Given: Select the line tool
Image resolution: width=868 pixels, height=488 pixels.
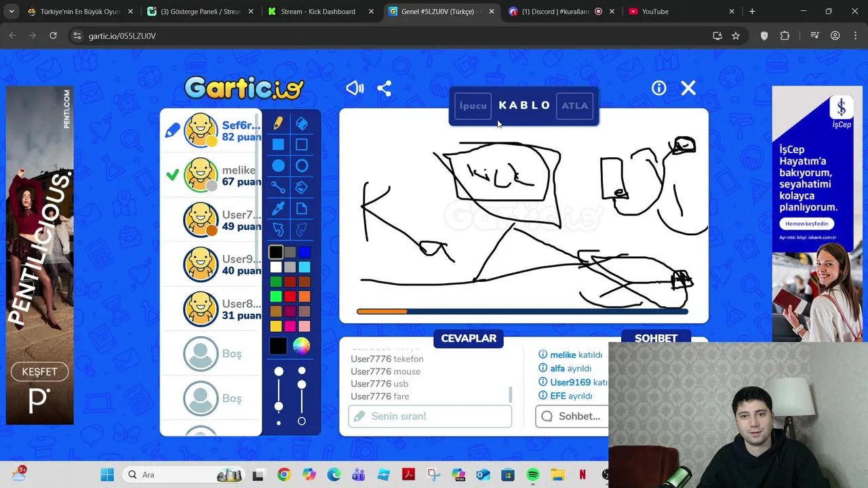Looking at the screenshot, I should coord(278,187).
